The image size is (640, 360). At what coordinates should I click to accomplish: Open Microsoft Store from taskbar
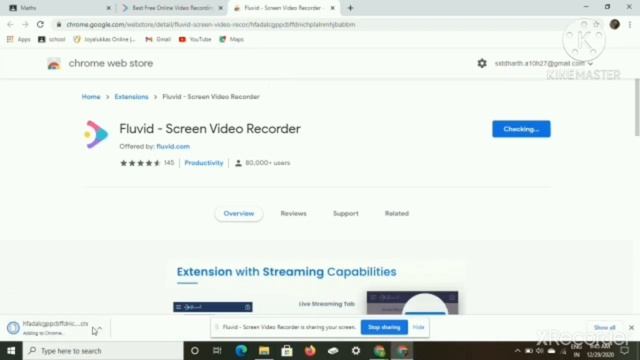tap(287, 351)
